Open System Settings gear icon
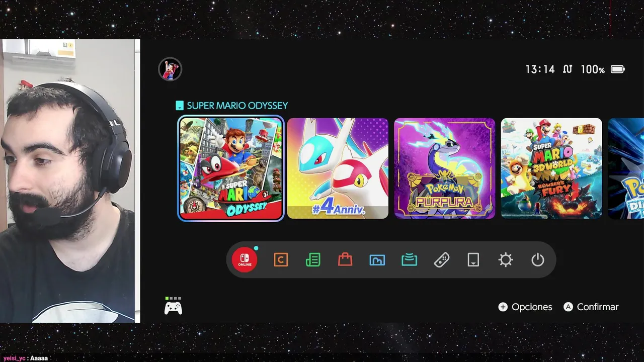 (x=506, y=260)
